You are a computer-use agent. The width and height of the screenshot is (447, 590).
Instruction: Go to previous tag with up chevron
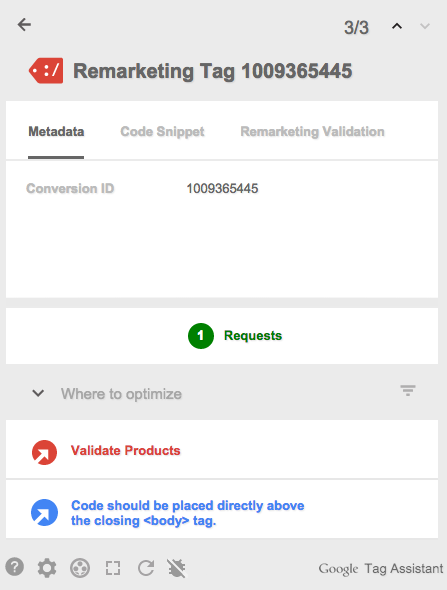[397, 26]
